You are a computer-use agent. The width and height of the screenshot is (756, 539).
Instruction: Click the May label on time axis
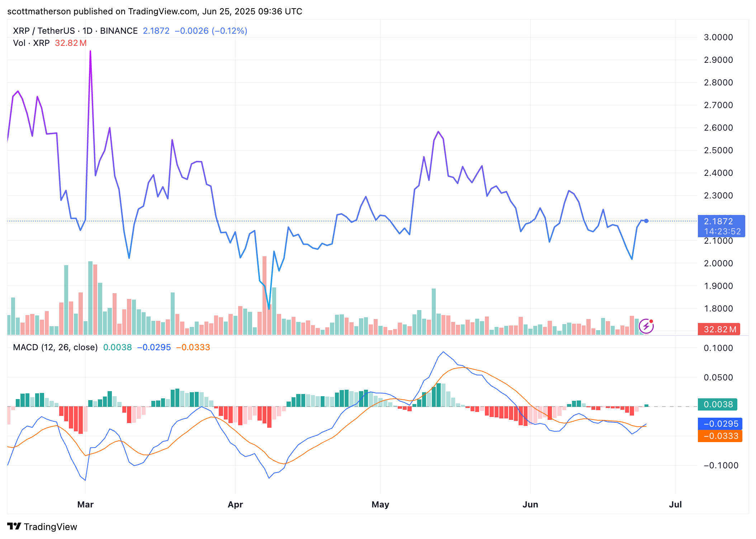380,505
